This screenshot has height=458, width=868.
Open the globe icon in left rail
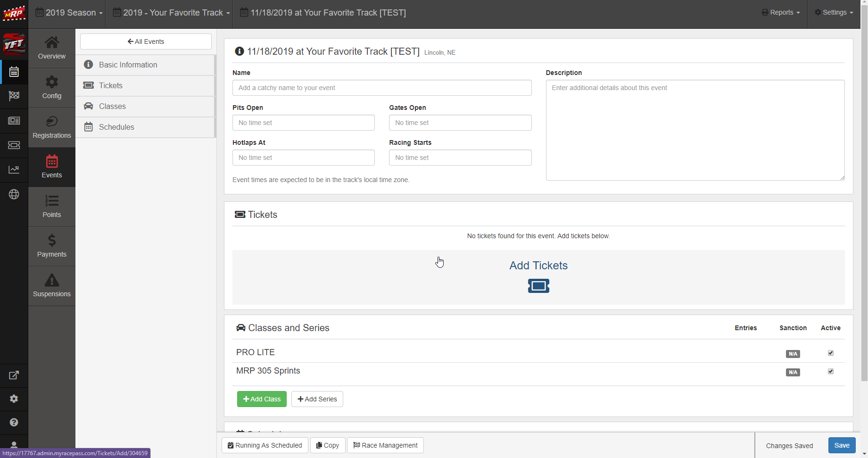pyautogui.click(x=14, y=194)
